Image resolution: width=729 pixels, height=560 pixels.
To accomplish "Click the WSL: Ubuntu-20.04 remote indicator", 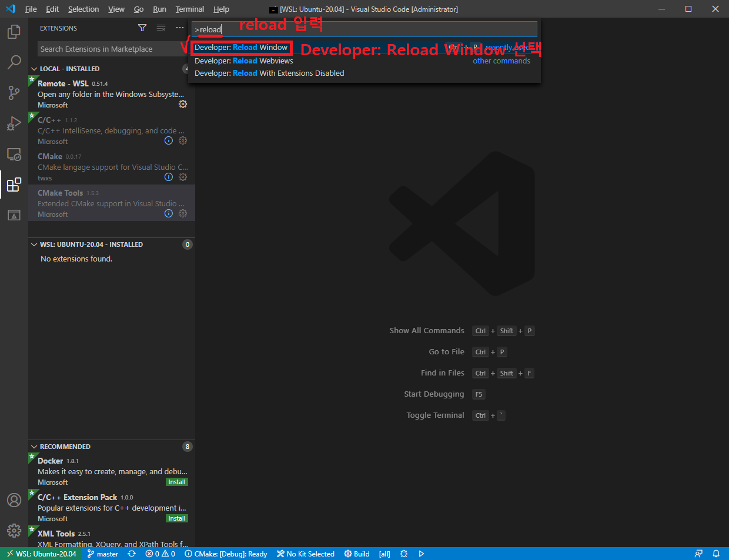I will point(41,554).
